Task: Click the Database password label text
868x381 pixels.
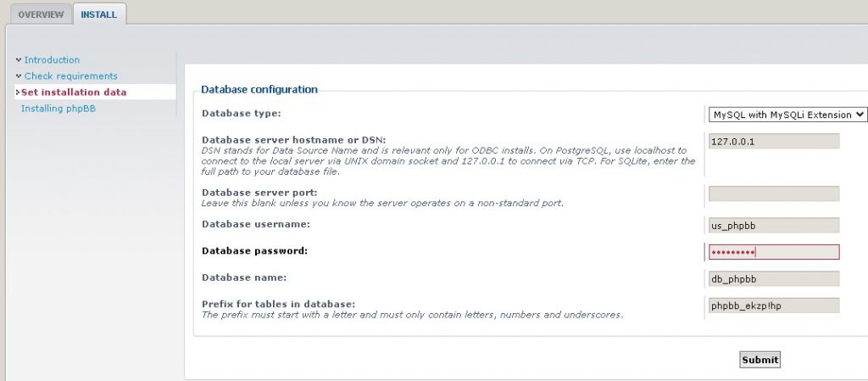Action: [254, 251]
